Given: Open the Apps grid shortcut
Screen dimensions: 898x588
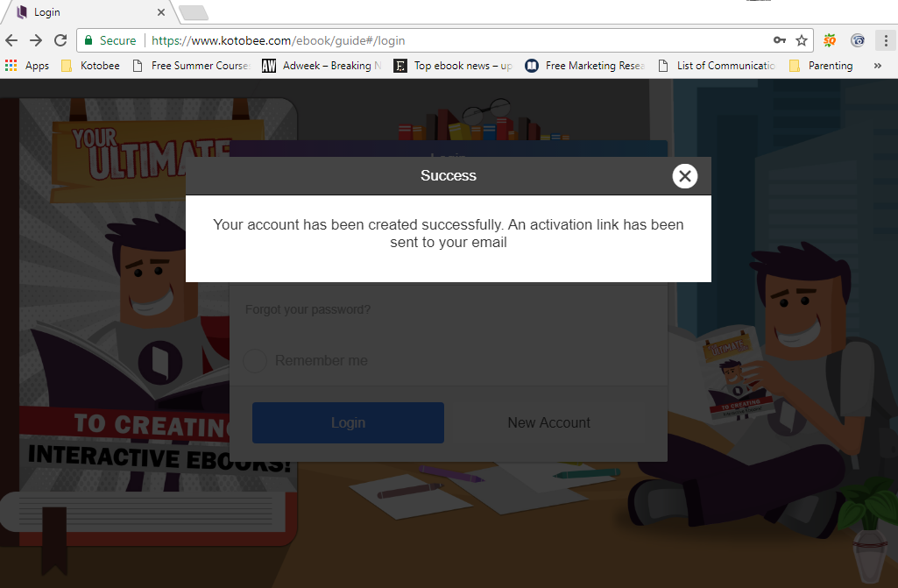Looking at the screenshot, I should [x=27, y=66].
